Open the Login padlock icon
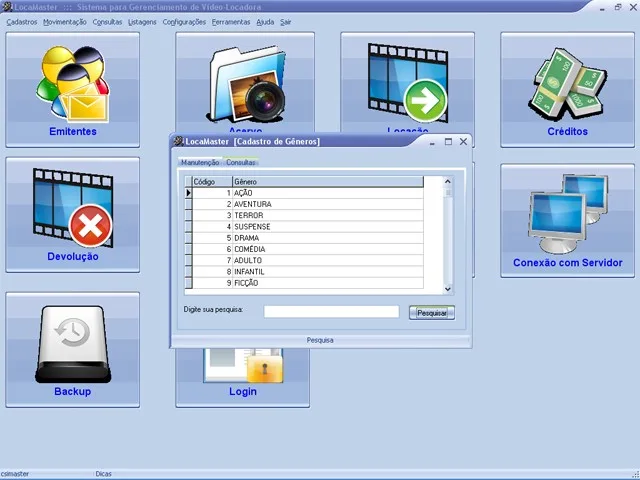 click(243, 366)
